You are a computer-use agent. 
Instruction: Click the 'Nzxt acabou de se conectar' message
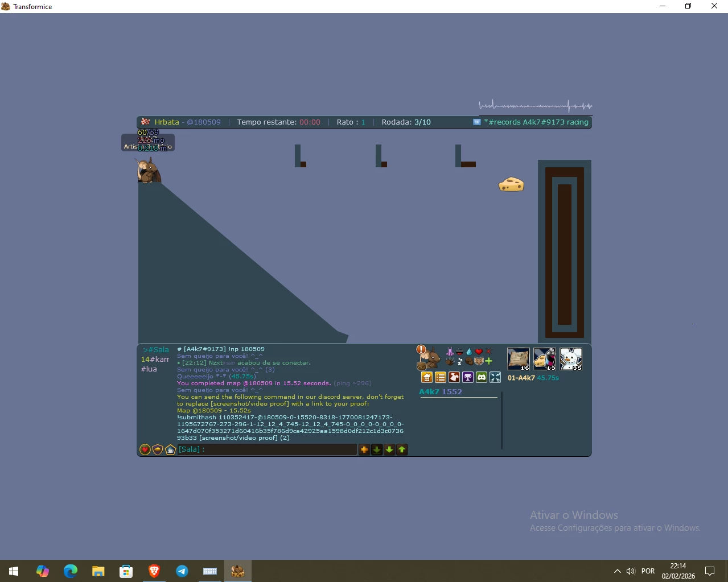pyautogui.click(x=244, y=363)
